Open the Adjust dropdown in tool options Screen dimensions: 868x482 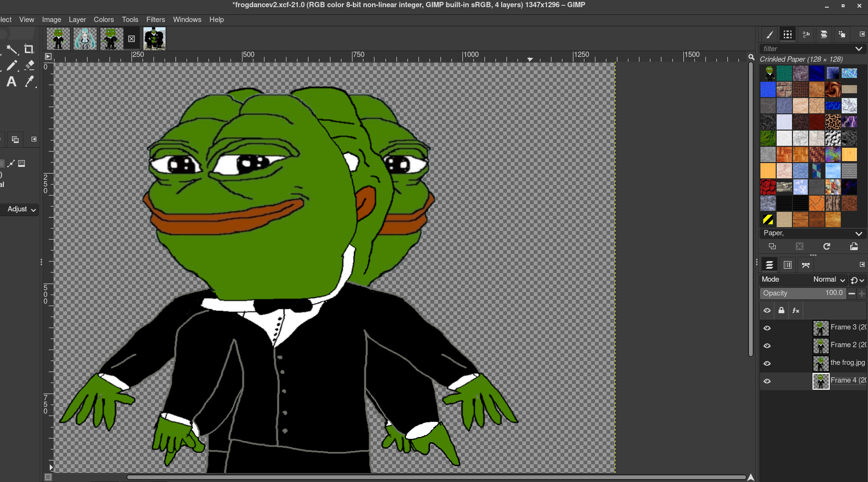click(x=19, y=209)
